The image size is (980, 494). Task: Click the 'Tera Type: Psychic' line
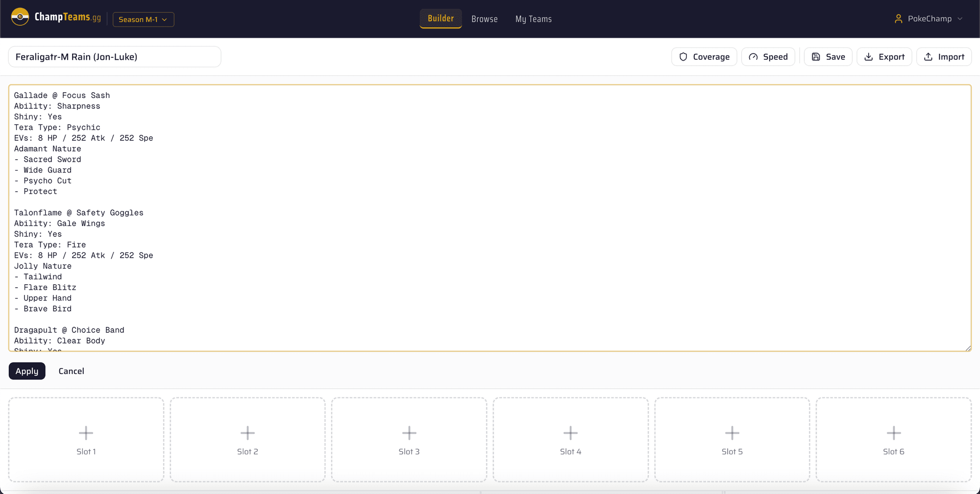tap(57, 127)
